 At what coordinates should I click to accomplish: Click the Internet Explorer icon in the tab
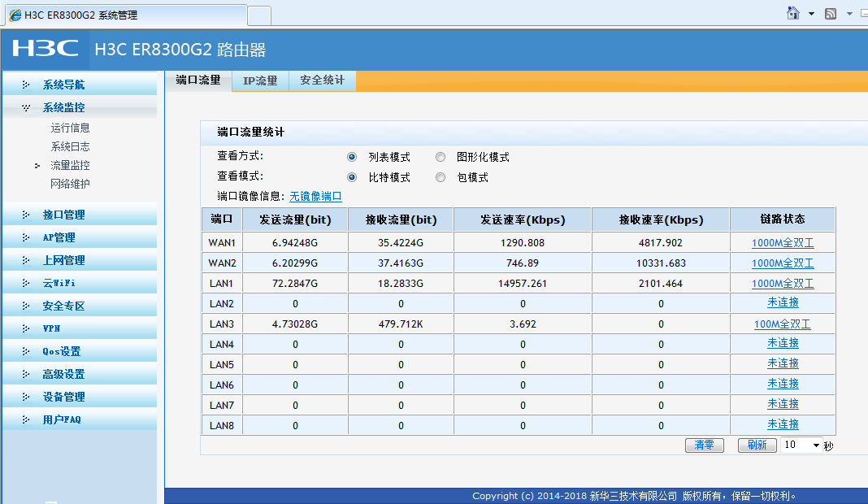(x=15, y=15)
